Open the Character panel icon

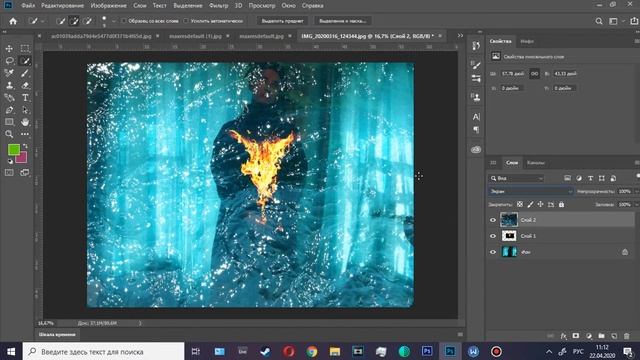click(x=476, y=117)
